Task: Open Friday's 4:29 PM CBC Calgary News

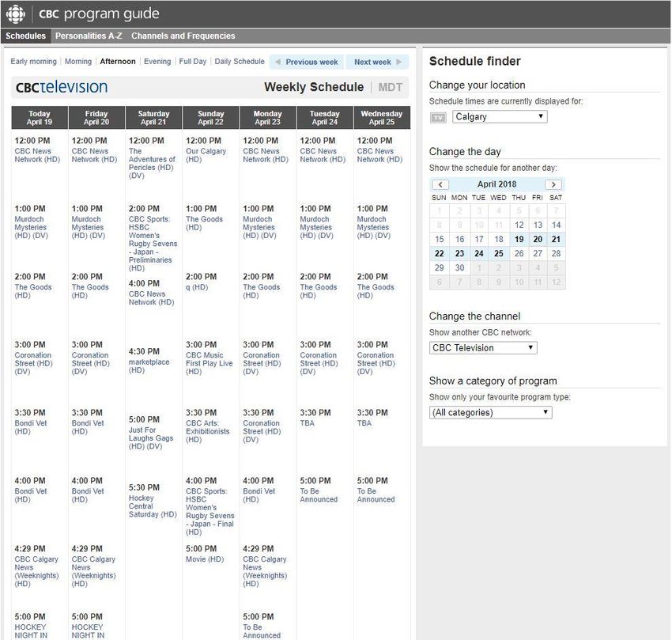Action: pos(93,572)
